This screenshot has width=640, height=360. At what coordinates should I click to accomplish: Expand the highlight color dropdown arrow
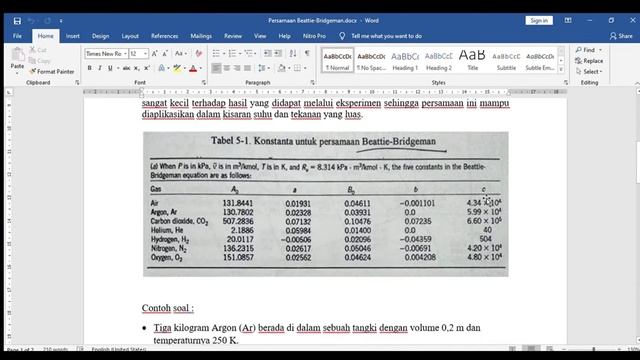pos(184,68)
